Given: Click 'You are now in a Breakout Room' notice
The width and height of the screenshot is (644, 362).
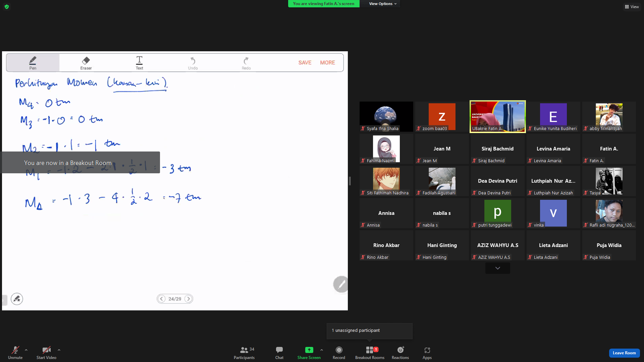Looking at the screenshot, I should click(81, 163).
